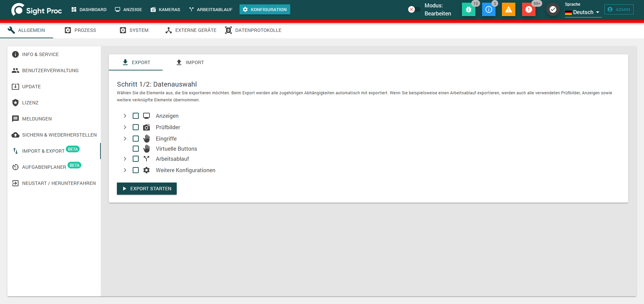This screenshot has width=644, height=304.
Task: Go to the Dashboard page
Action: 89,9
